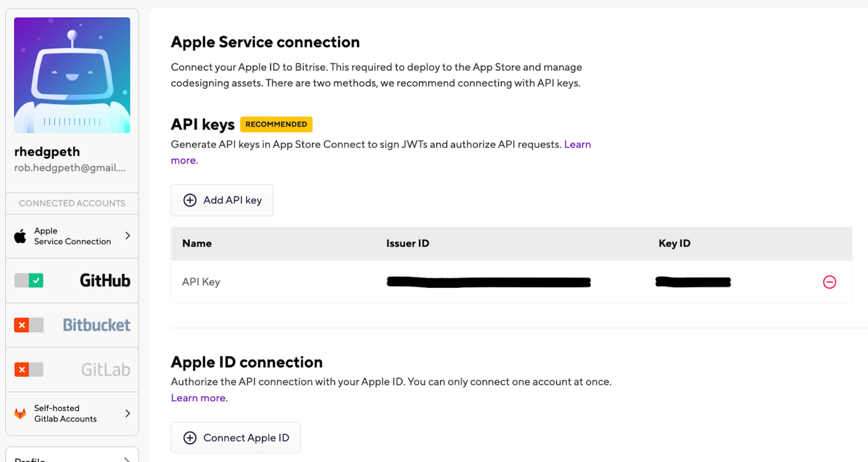Open Apple Service Connection menu item
Image resolution: width=868 pixels, height=462 pixels.
tap(72, 236)
